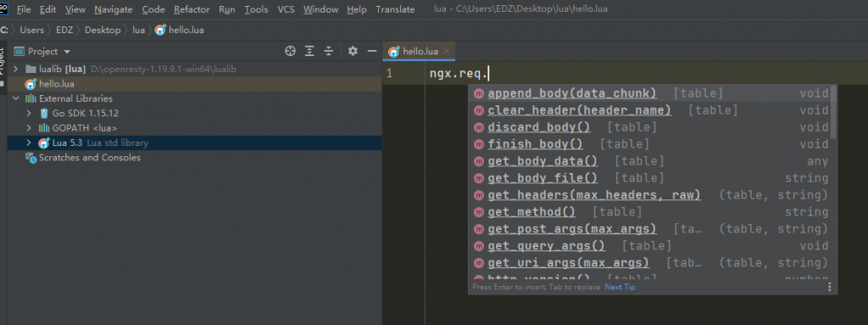Click the method icon beside append_body
The image size is (868, 325).
479,93
